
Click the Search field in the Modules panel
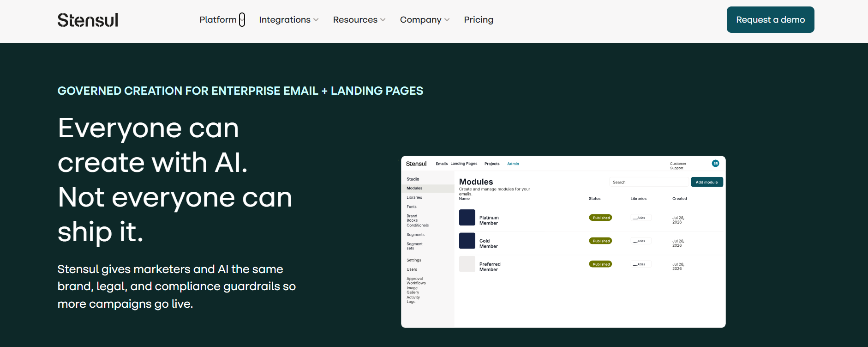649,182
